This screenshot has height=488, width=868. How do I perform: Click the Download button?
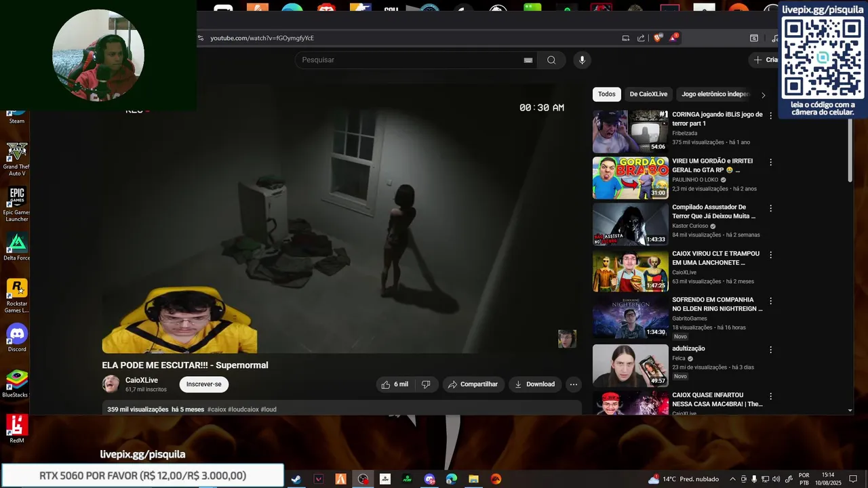pyautogui.click(x=535, y=384)
